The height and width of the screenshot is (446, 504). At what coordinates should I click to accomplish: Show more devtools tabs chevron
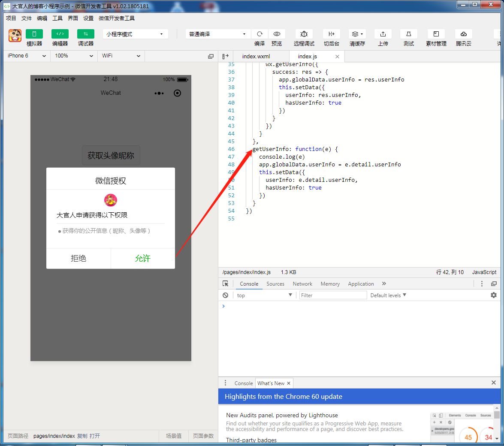point(384,283)
